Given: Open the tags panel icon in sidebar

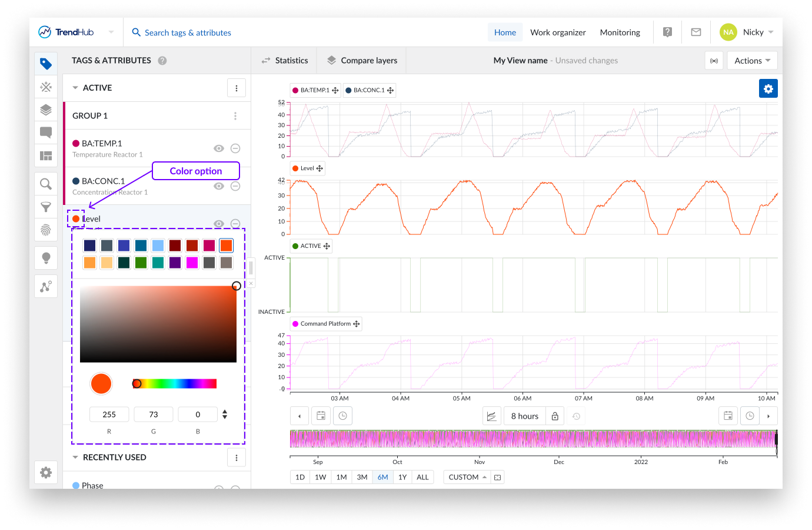Looking at the screenshot, I should click(x=46, y=64).
